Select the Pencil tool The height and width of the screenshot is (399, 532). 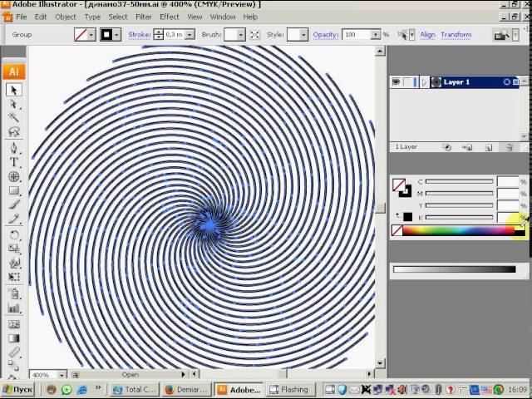[x=13, y=219]
